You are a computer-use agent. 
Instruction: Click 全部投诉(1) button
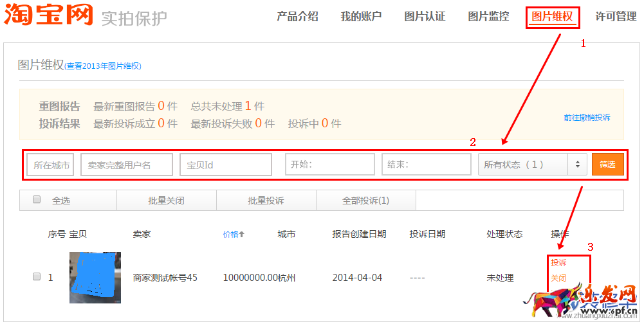coord(365,201)
